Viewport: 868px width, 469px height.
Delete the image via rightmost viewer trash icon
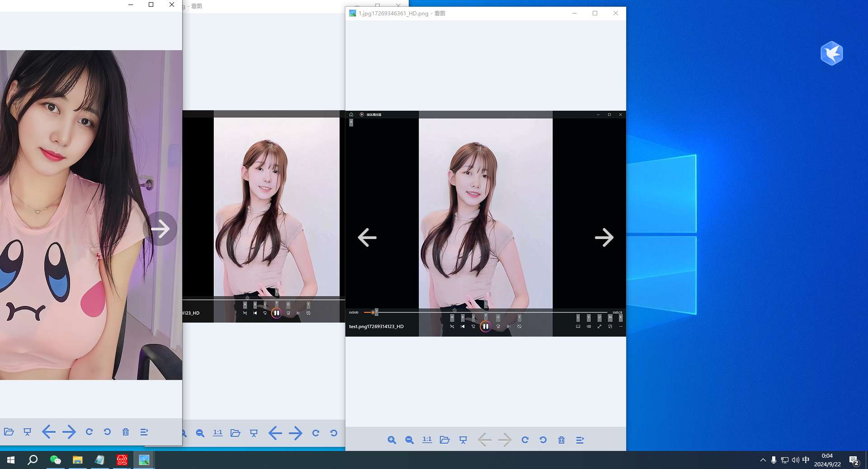click(x=561, y=440)
